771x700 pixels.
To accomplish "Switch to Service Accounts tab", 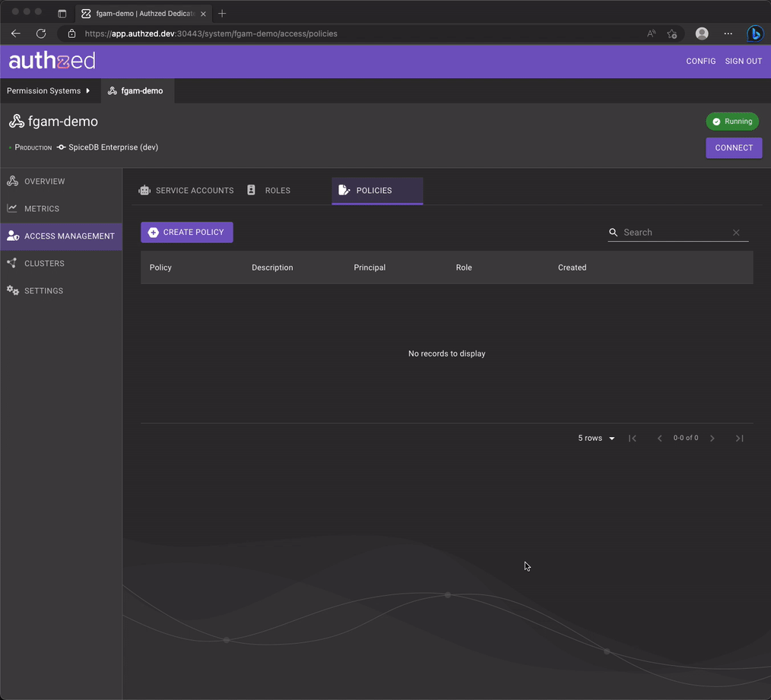I will [x=186, y=190].
